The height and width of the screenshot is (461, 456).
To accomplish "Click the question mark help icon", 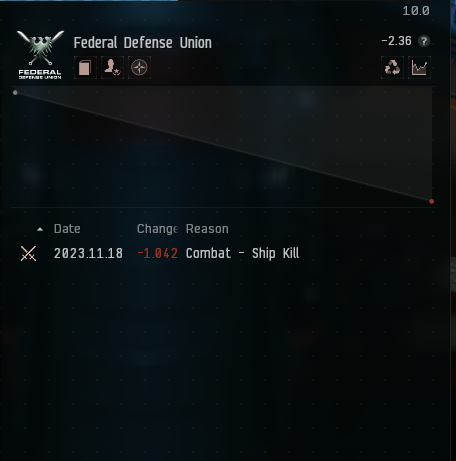I will (x=424, y=41).
